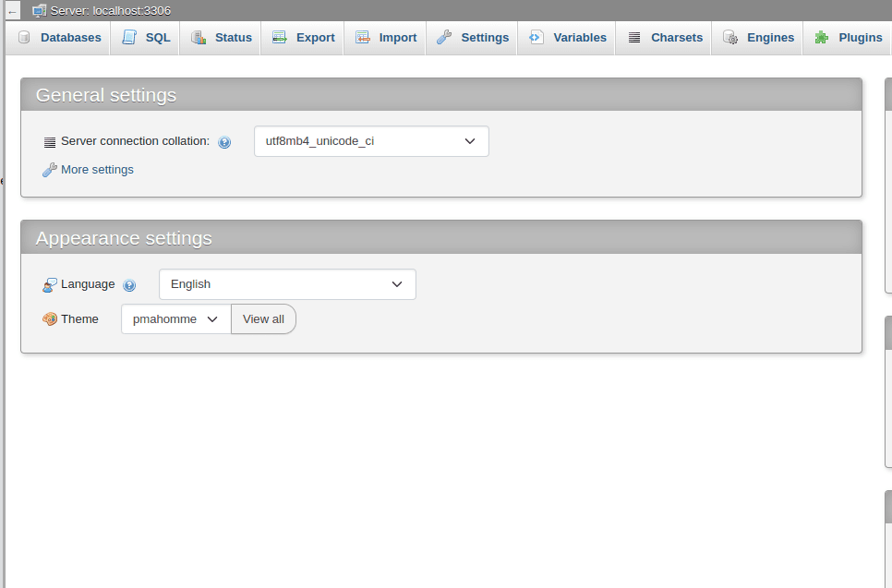Viewport: 892px width, 588px height.
Task: Switch to the Settings tab
Action: (473, 38)
